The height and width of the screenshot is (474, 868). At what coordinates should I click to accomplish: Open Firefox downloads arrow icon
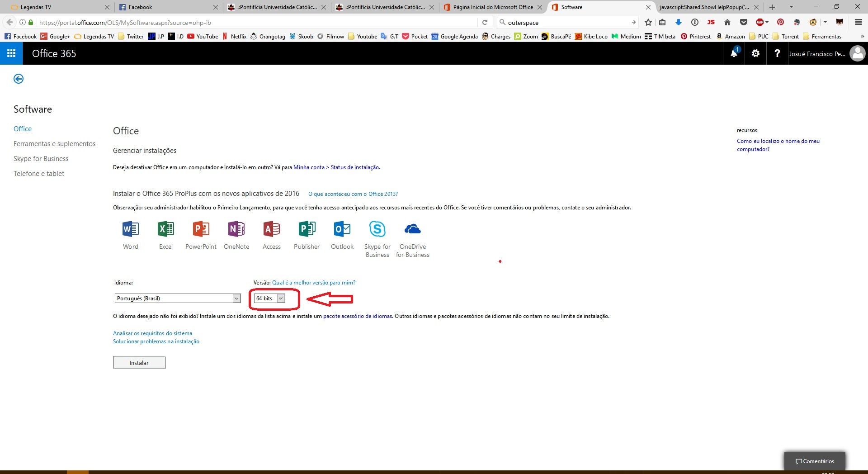point(678,22)
